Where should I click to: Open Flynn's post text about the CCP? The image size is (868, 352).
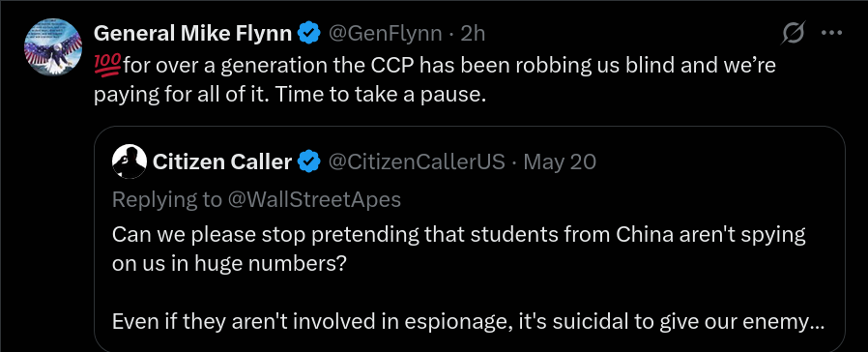[x=435, y=80]
